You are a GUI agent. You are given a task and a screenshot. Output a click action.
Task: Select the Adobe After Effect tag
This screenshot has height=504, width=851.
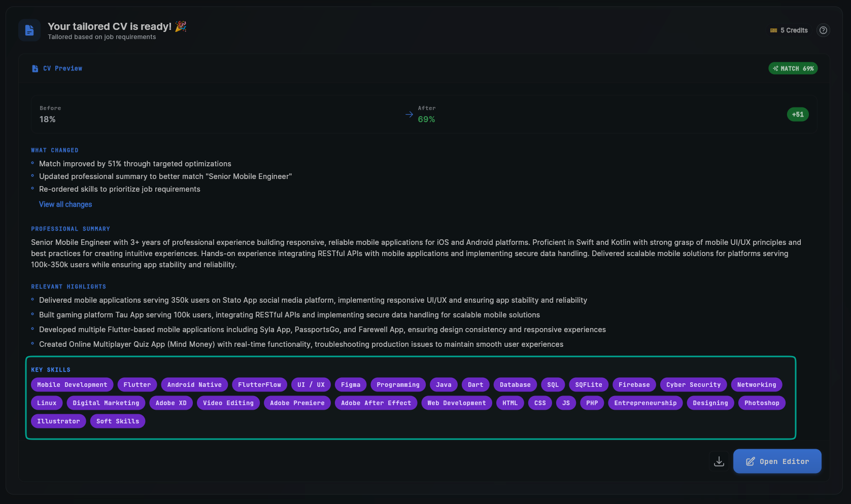[376, 403]
